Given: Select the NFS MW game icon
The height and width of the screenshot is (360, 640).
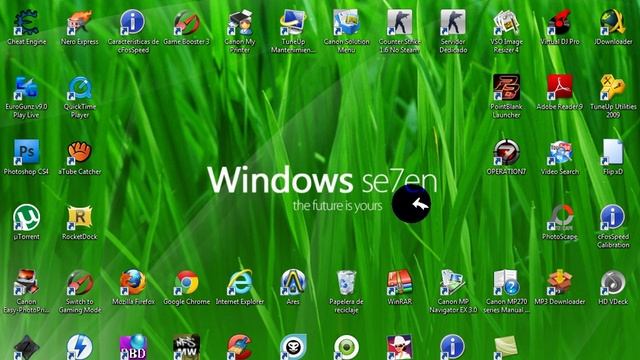Looking at the screenshot, I should point(187,347).
